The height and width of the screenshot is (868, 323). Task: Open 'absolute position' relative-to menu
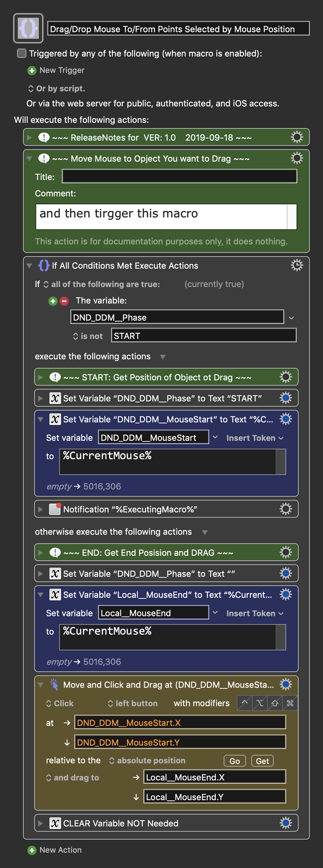point(147,760)
